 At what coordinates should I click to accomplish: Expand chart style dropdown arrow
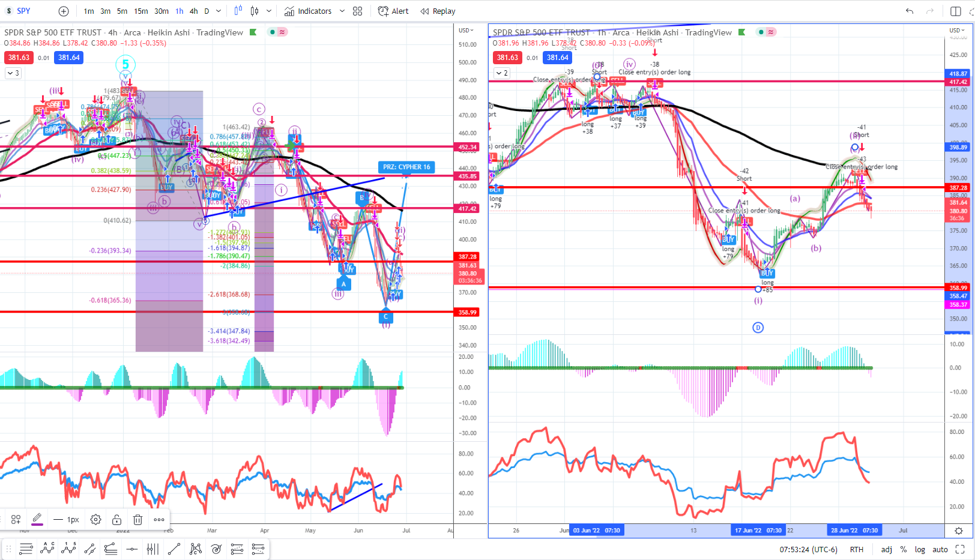click(x=268, y=11)
